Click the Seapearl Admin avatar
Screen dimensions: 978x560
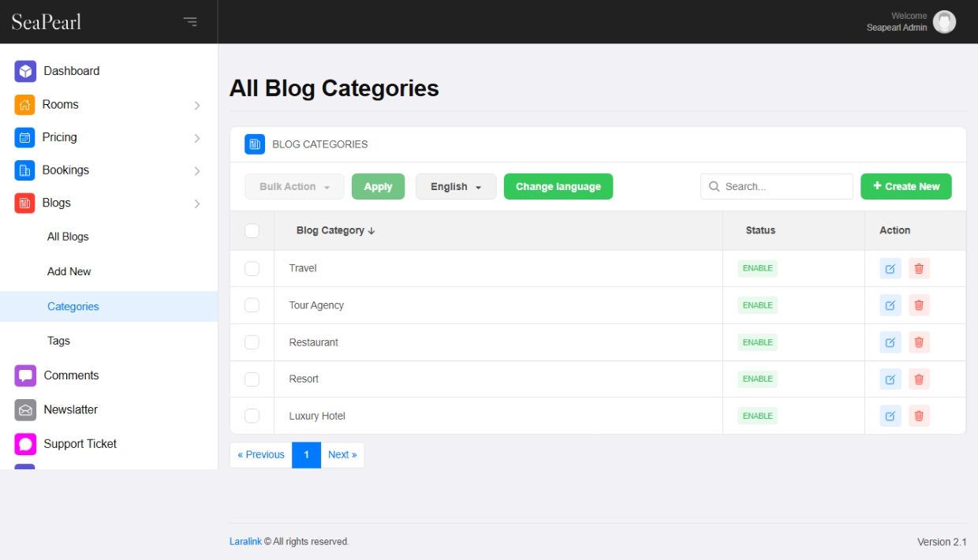(x=944, y=22)
